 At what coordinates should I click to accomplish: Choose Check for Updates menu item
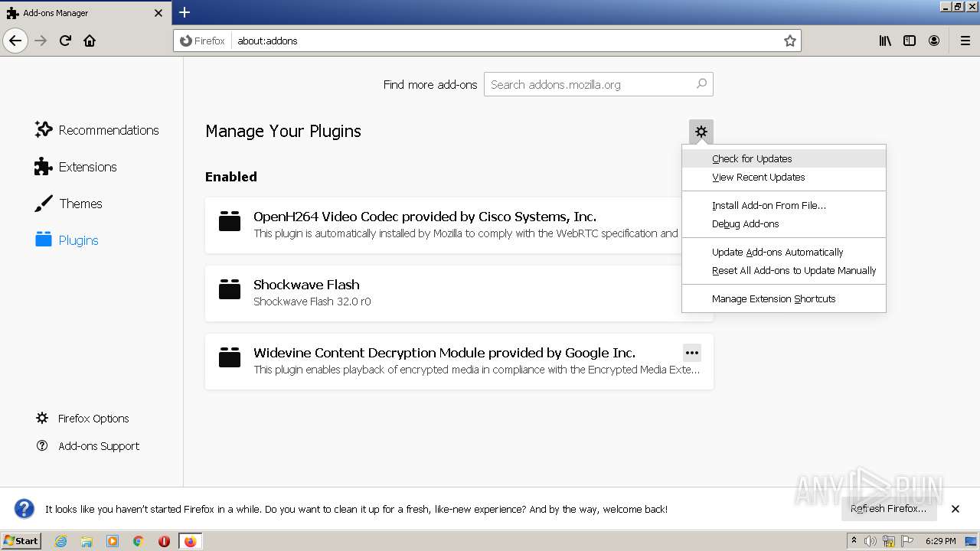[x=784, y=158]
